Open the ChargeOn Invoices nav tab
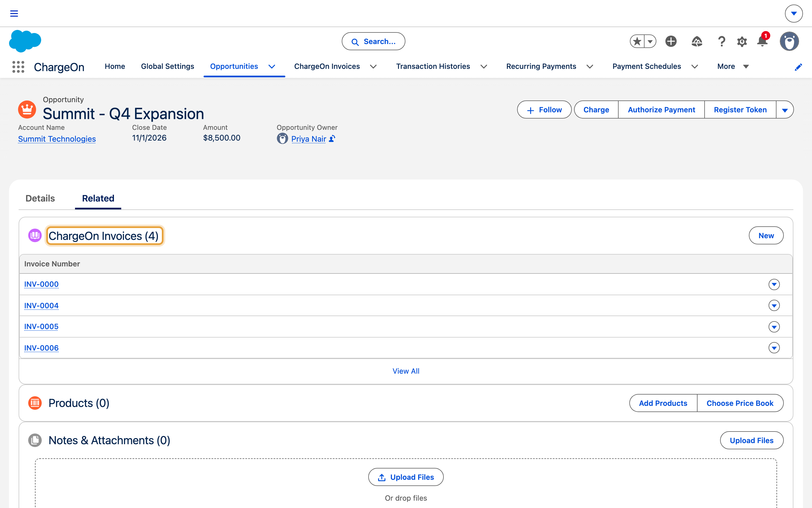This screenshot has width=812, height=508. (x=327, y=67)
